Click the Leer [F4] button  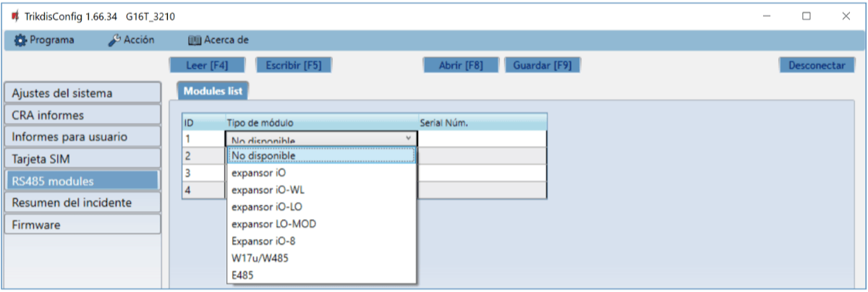(x=207, y=65)
